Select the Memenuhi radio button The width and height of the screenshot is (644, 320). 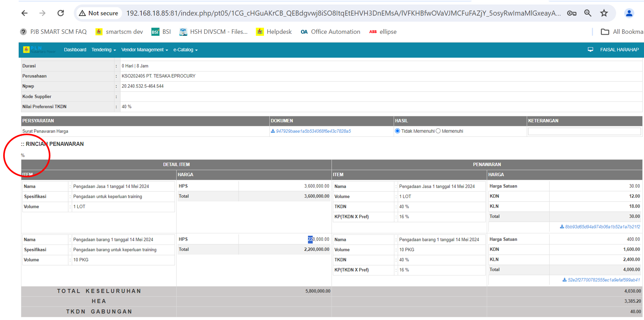click(438, 131)
